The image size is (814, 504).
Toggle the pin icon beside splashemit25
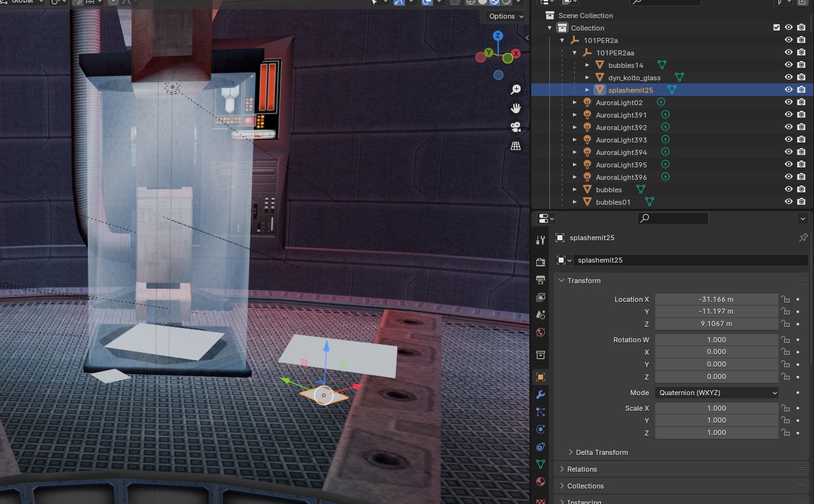(x=803, y=238)
